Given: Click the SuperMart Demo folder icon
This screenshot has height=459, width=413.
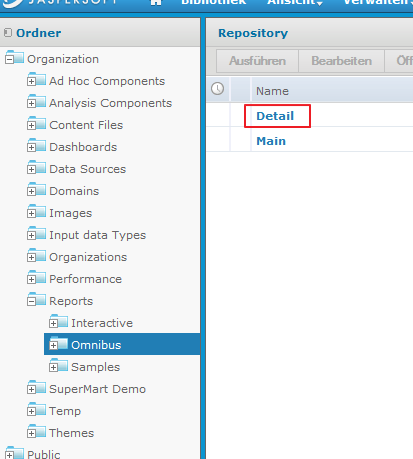Looking at the screenshot, I should pos(37,387).
